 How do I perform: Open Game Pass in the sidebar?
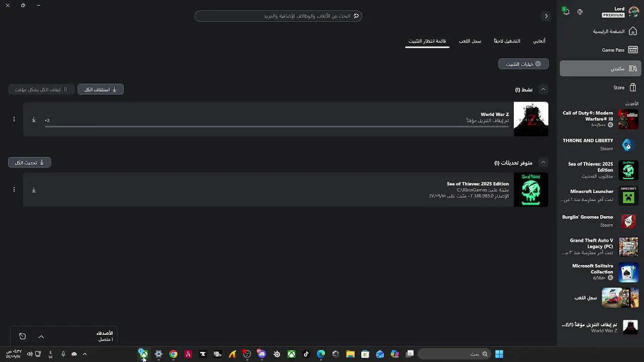tap(600, 50)
